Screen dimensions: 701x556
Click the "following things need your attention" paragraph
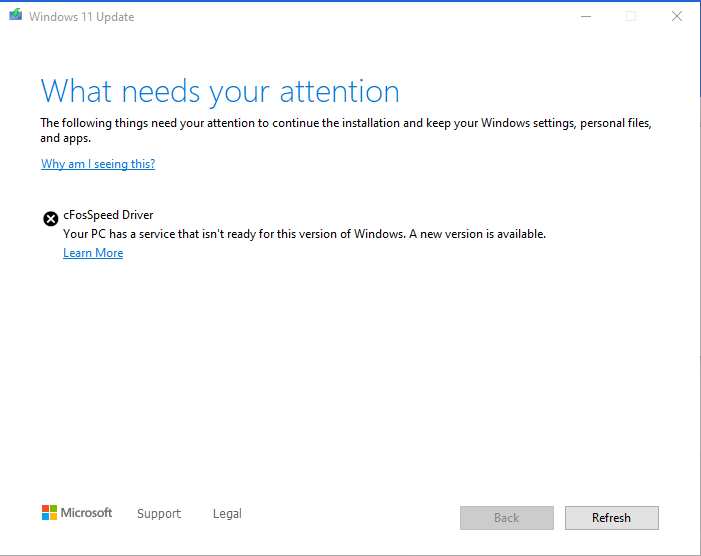click(x=345, y=124)
